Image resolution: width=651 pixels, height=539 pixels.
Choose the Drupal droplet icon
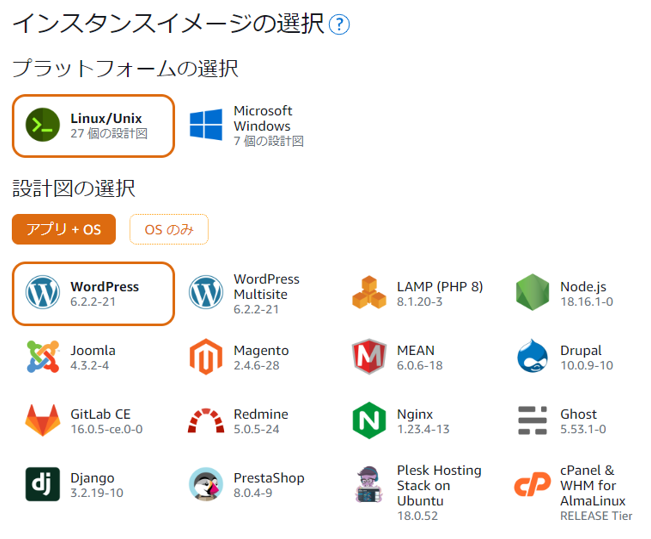[533, 356]
